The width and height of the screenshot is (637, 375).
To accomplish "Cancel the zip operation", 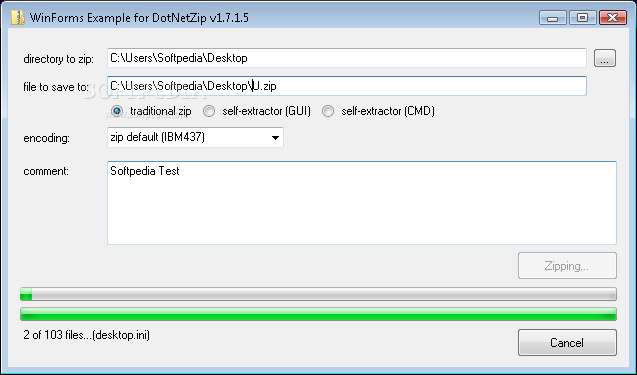I will coord(567,342).
